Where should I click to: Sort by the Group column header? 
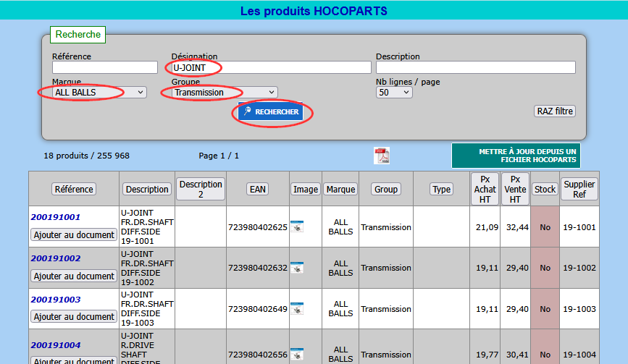click(386, 189)
